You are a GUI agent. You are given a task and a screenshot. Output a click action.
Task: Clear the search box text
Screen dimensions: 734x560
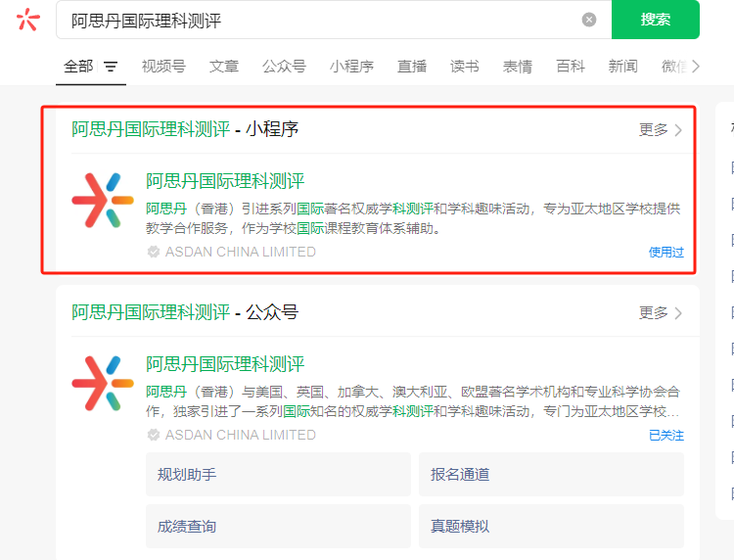coord(589,20)
